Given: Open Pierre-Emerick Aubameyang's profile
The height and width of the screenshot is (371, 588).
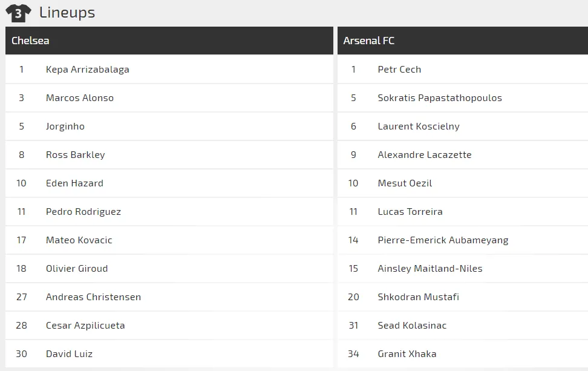Looking at the screenshot, I should click(x=443, y=240).
